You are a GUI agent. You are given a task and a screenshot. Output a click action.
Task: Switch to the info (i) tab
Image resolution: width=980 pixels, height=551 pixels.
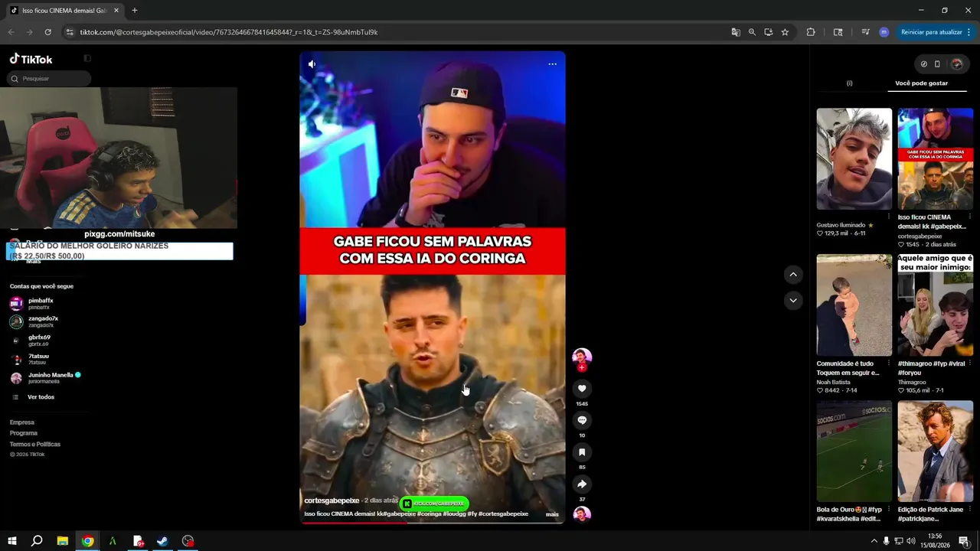(x=849, y=83)
